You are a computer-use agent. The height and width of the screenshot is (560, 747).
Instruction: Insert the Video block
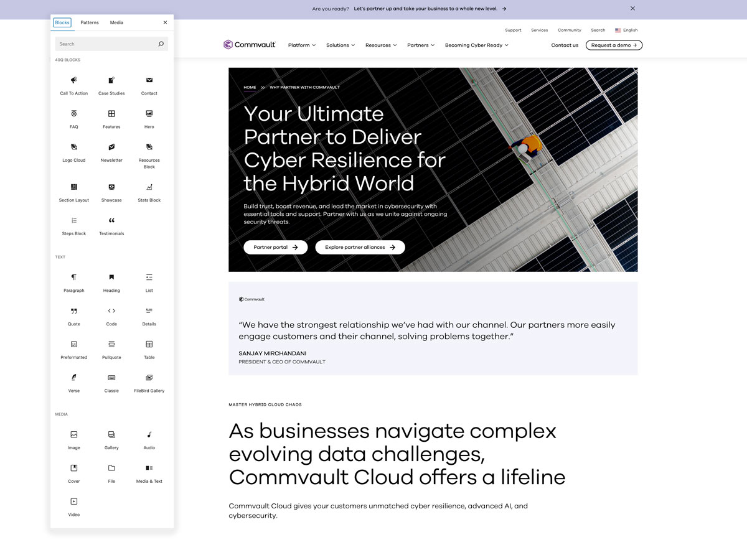point(73,506)
